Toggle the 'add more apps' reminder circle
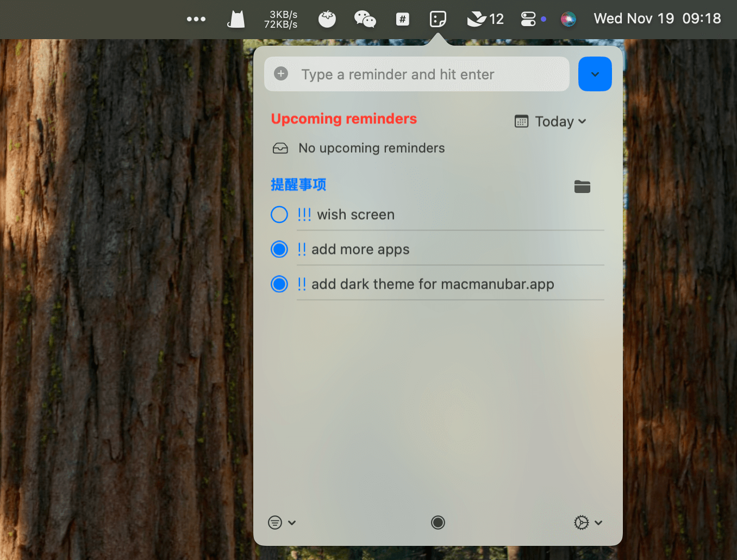This screenshot has width=737, height=560. tap(279, 250)
